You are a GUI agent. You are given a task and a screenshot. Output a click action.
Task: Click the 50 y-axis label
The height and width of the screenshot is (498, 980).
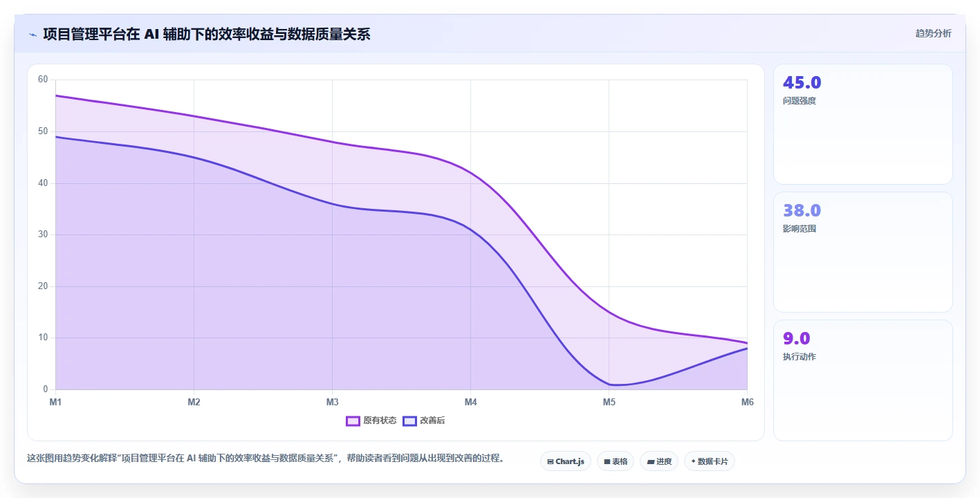[43, 131]
